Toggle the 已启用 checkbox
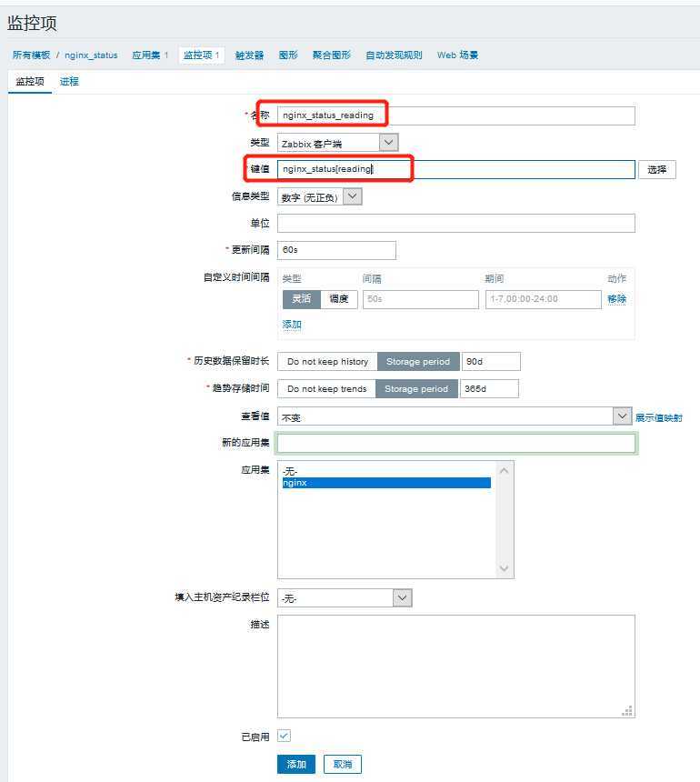 tap(285, 736)
